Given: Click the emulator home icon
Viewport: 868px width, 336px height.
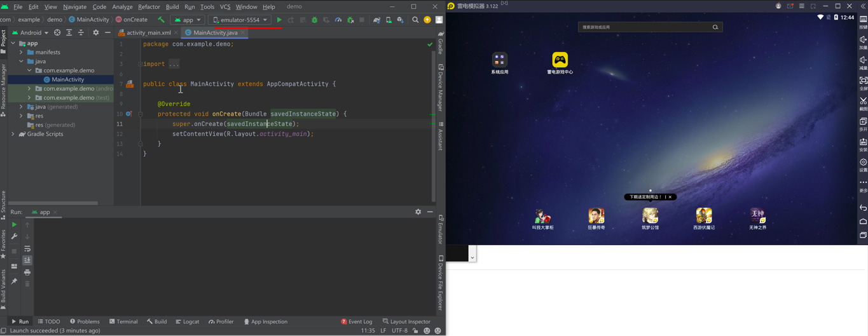Looking at the screenshot, I should (x=863, y=222).
